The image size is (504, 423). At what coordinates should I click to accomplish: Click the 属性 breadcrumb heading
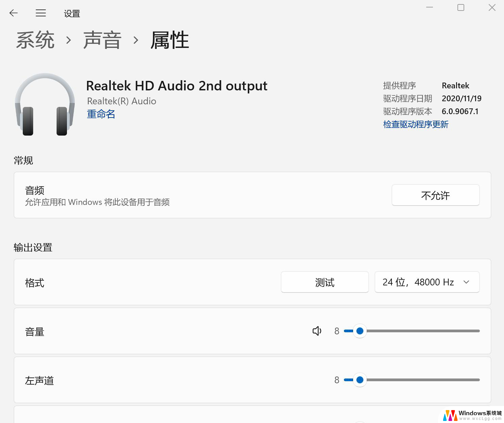[x=170, y=40]
